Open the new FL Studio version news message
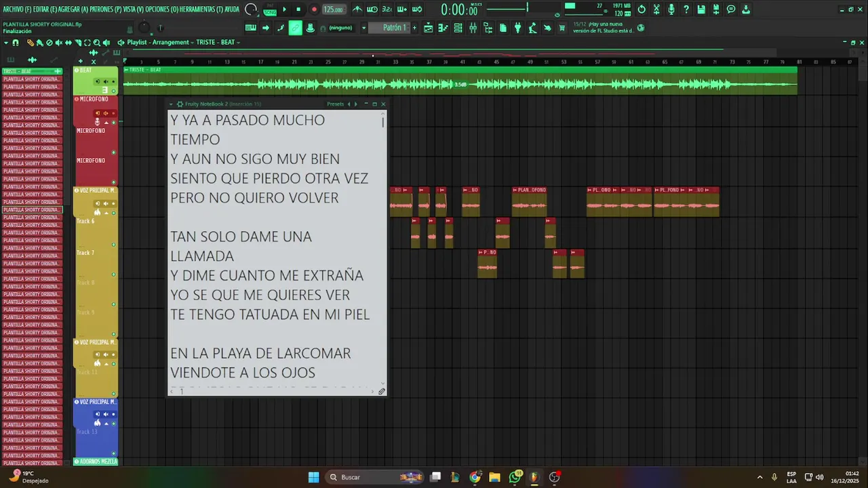868x488 pixels. click(603, 27)
